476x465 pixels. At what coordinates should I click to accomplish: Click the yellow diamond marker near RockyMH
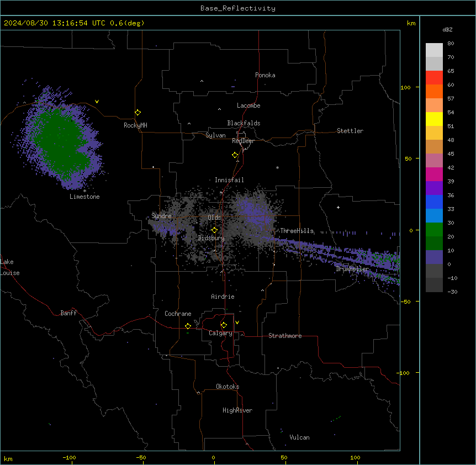pos(138,113)
